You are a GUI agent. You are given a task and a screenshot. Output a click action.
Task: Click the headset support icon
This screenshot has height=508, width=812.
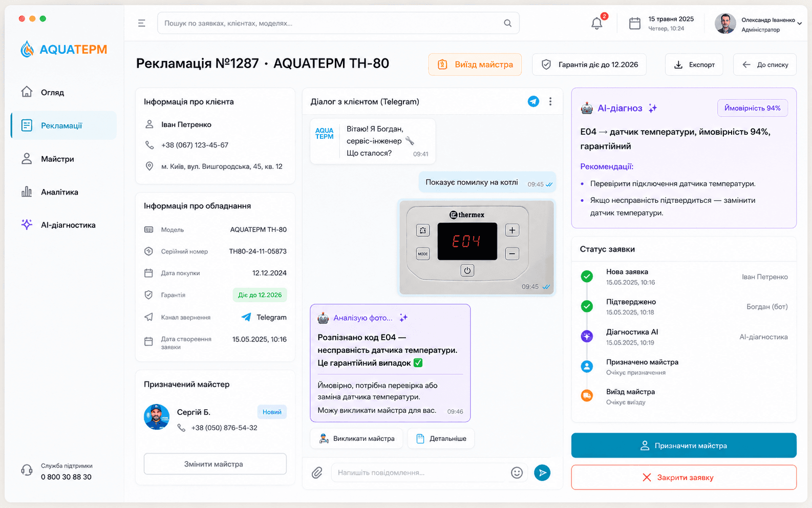coord(27,470)
